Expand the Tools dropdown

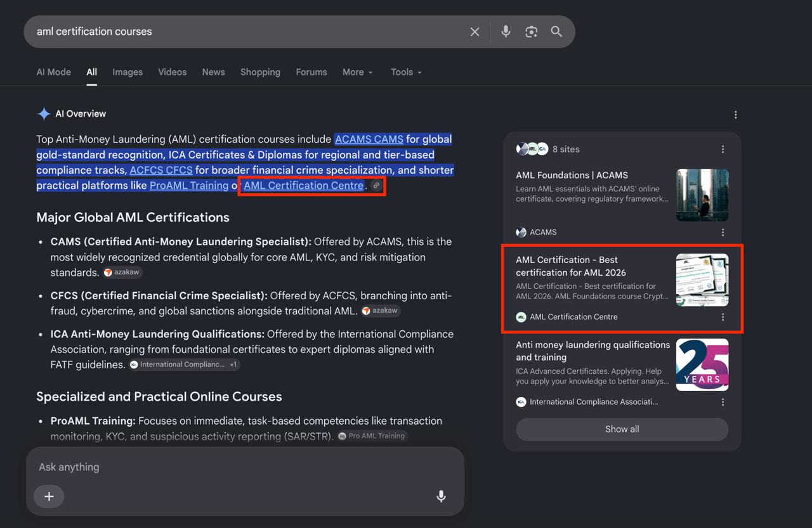406,72
